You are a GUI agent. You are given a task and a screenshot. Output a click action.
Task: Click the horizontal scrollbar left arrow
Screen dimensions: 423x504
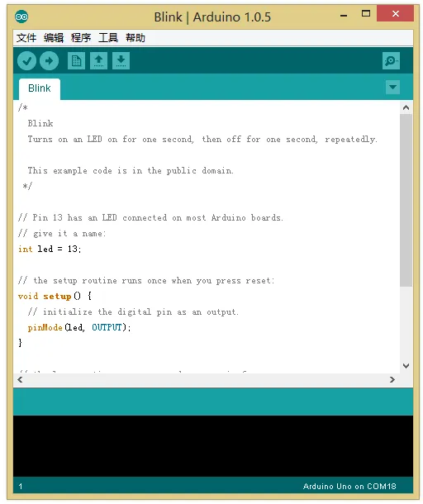click(20, 380)
